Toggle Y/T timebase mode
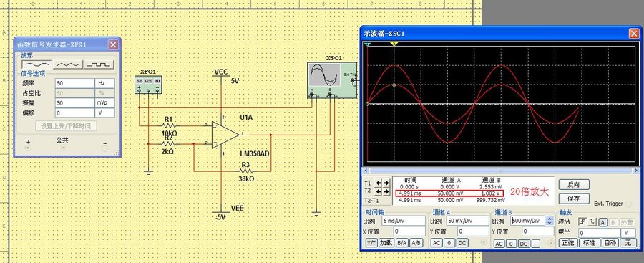The width and height of the screenshot is (644, 263). coord(371,243)
